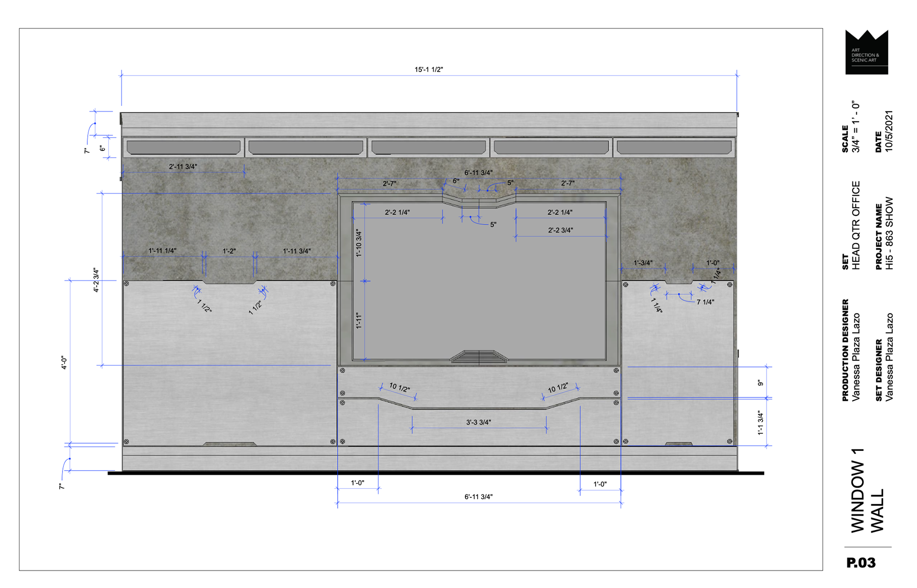Click the 10/5/2021 date text
Screen dimensions: 917x588
click(x=889, y=131)
